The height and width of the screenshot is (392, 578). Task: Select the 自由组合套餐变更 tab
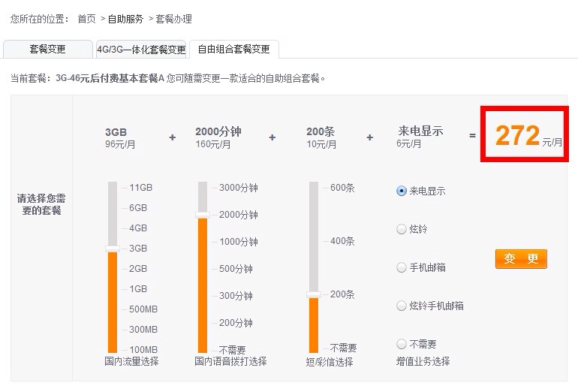[x=233, y=50]
